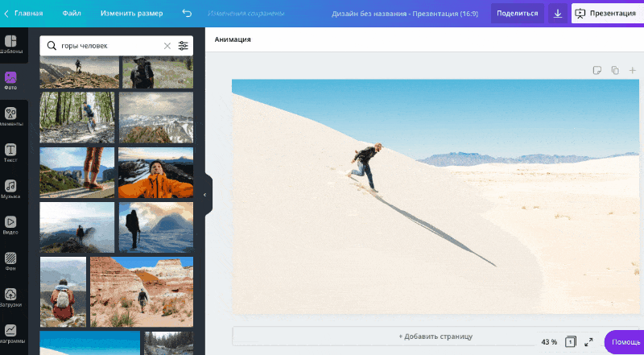Toggle fullscreen mode icon
This screenshot has width=644, height=355.
588,342
